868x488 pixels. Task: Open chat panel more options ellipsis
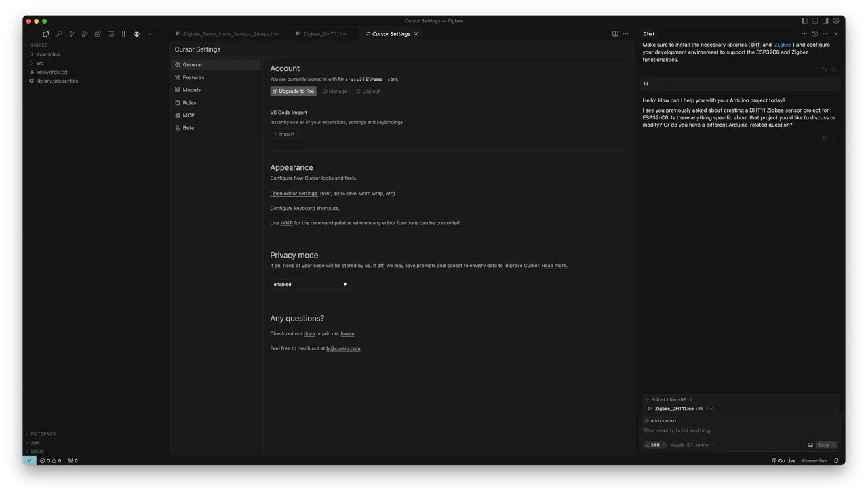click(x=825, y=33)
